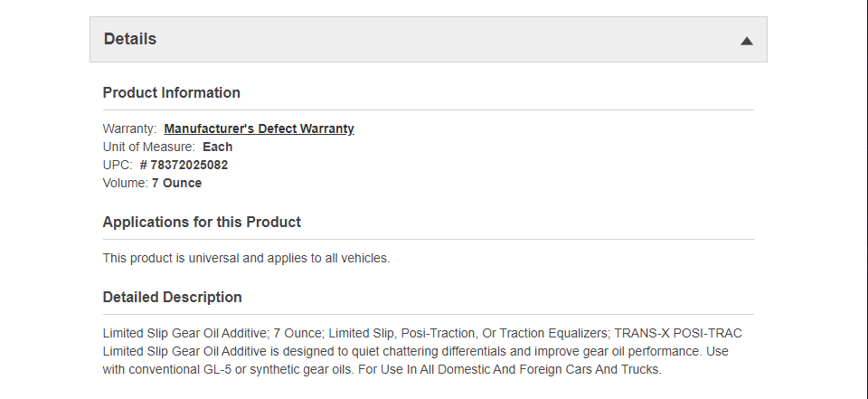The height and width of the screenshot is (399, 868).
Task: Click the Volume value '7 Ounce'
Action: [x=177, y=183]
